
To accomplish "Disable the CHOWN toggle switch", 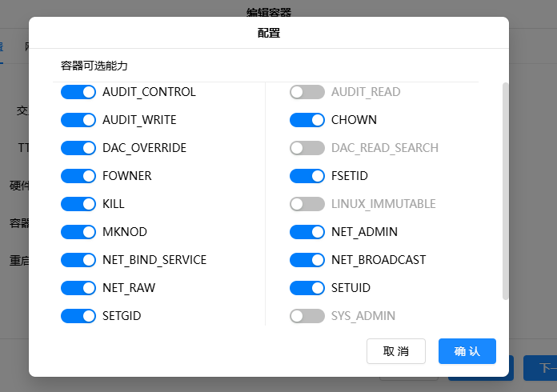I will 307,120.
